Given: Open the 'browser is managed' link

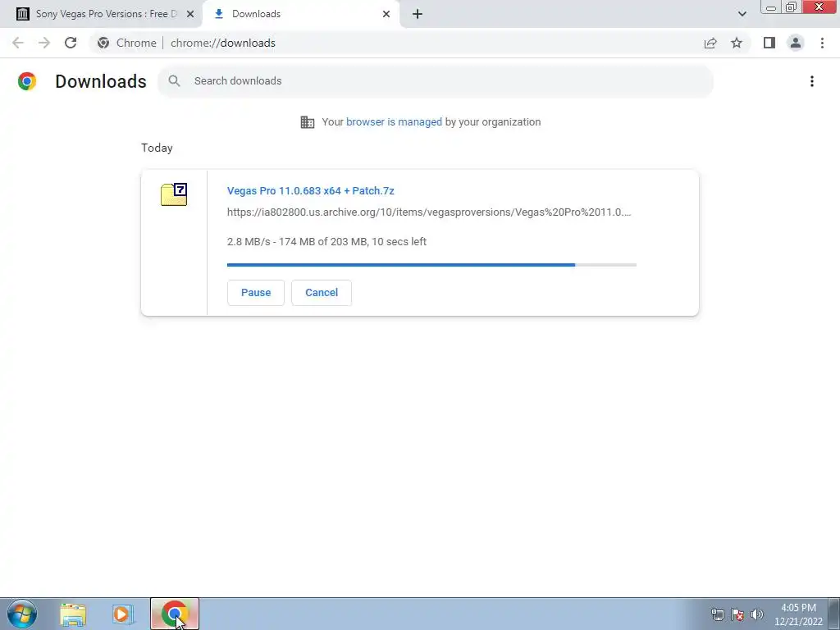Looking at the screenshot, I should coord(394,122).
